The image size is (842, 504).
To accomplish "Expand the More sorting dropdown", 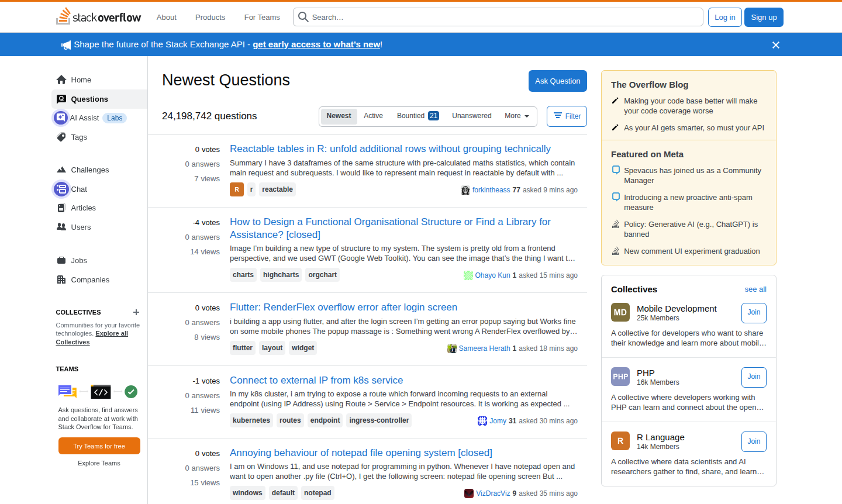I will (516, 116).
